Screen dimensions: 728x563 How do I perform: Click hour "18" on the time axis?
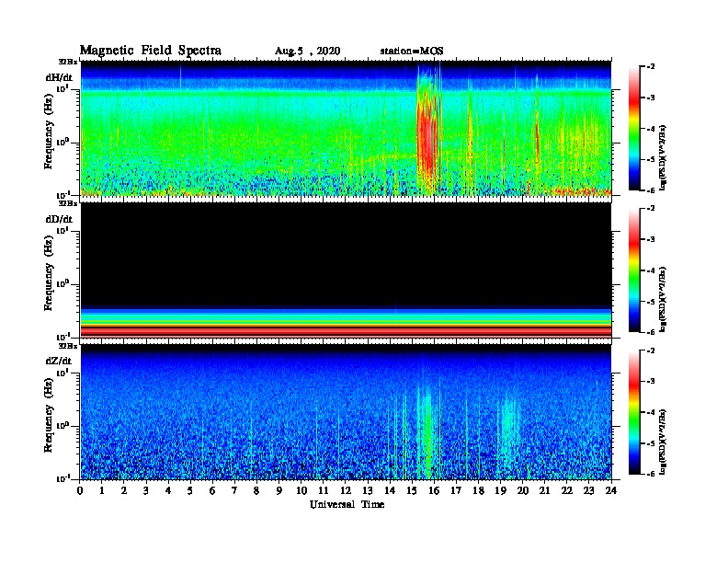tap(478, 490)
